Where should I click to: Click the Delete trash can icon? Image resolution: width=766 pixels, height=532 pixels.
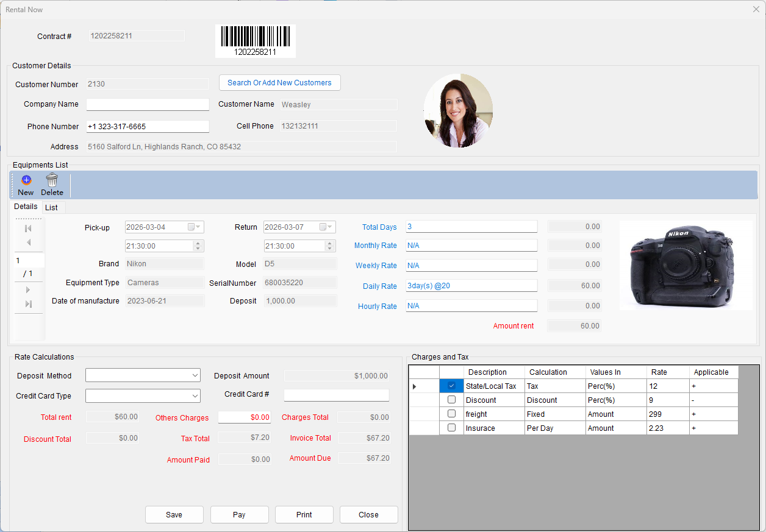pyautogui.click(x=52, y=180)
